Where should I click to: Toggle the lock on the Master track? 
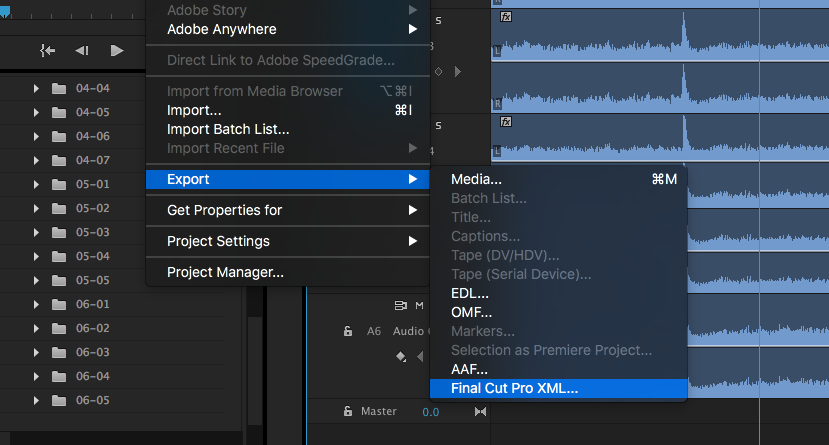tap(348, 411)
